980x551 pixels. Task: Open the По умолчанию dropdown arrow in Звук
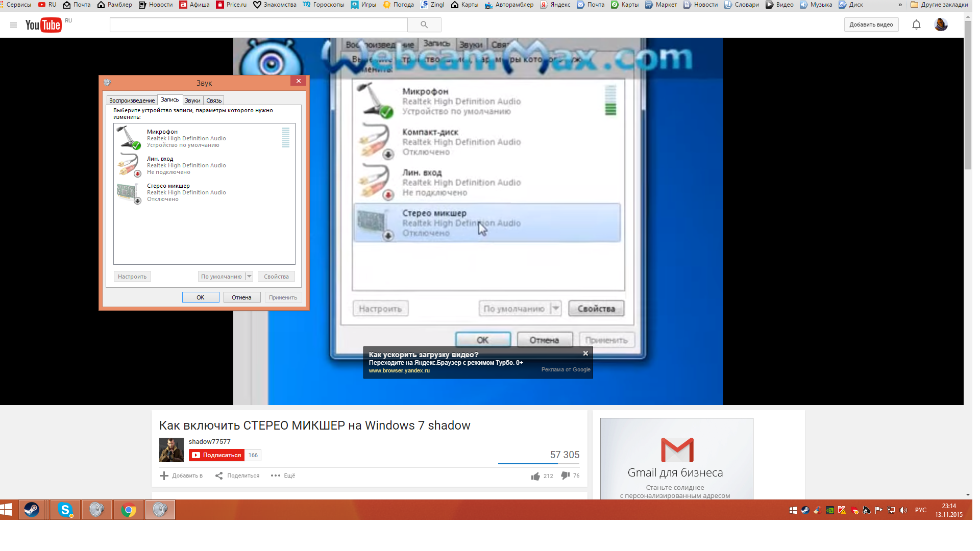click(249, 277)
